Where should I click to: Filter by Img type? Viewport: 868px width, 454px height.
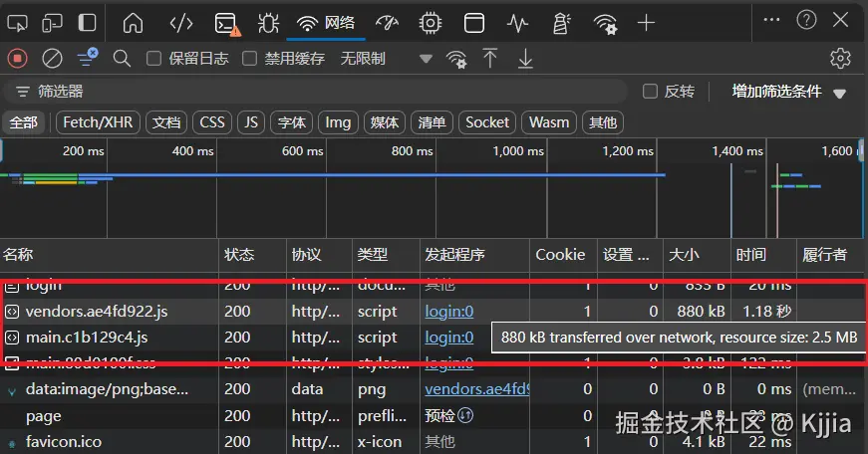(x=338, y=122)
